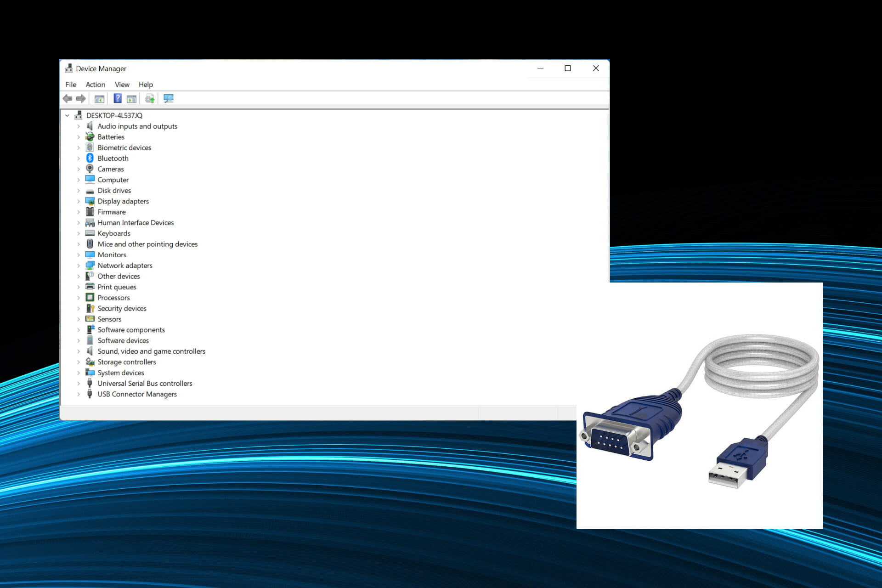Click the Forward arrow toolbar icon
The height and width of the screenshot is (588, 882).
pos(81,98)
